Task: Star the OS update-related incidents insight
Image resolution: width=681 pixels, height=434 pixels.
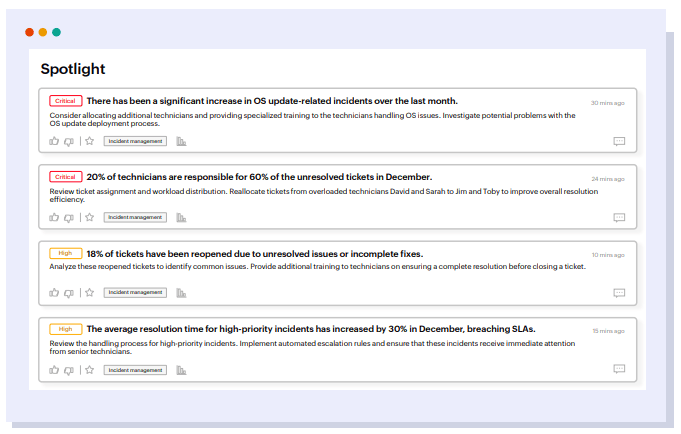Action: click(89, 141)
